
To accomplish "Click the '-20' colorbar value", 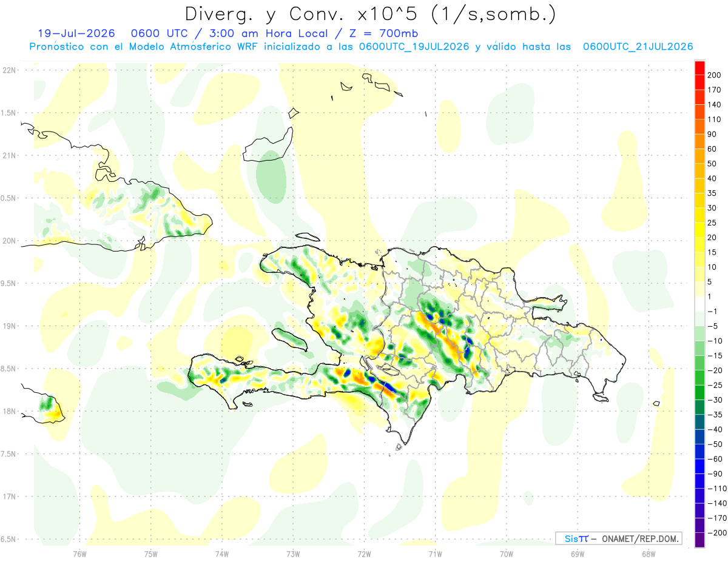I will 714,370.
